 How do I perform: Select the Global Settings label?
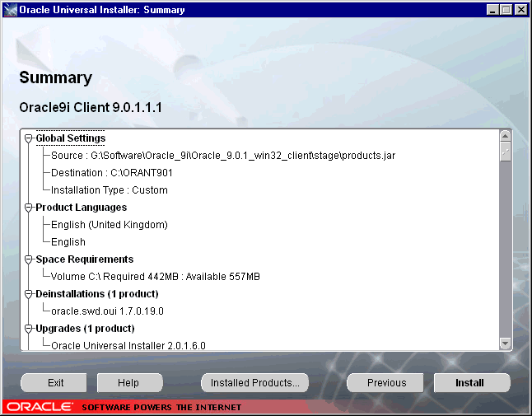coord(71,138)
